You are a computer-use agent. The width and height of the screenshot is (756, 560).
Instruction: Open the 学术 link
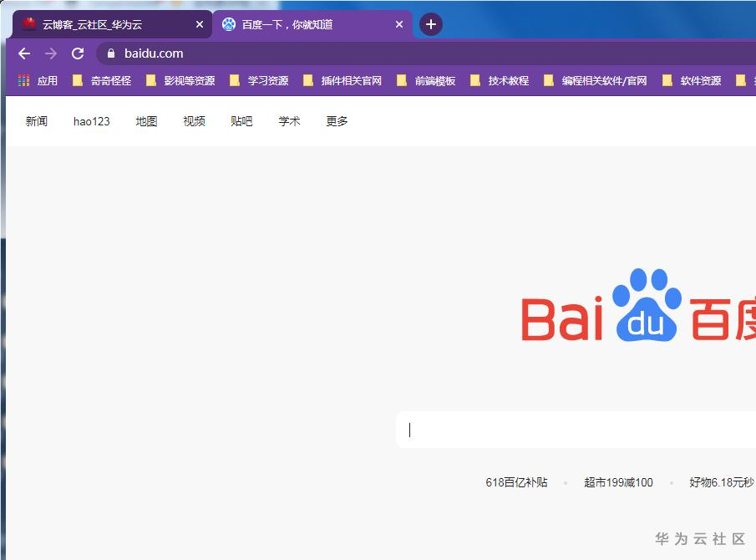pyautogui.click(x=289, y=121)
